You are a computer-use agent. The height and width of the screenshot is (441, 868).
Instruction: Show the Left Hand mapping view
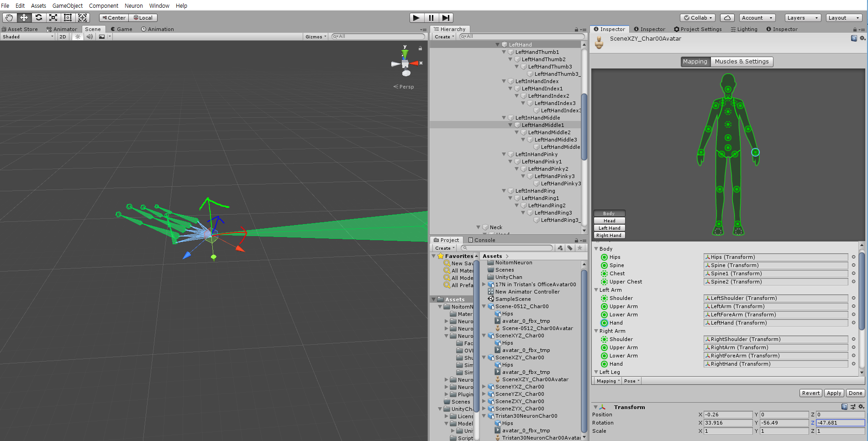[x=609, y=228]
